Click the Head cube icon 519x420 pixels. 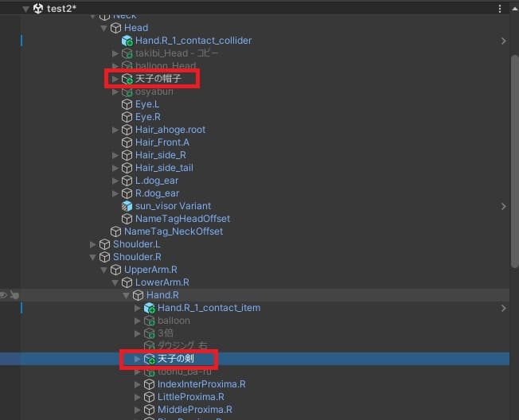coord(115,28)
